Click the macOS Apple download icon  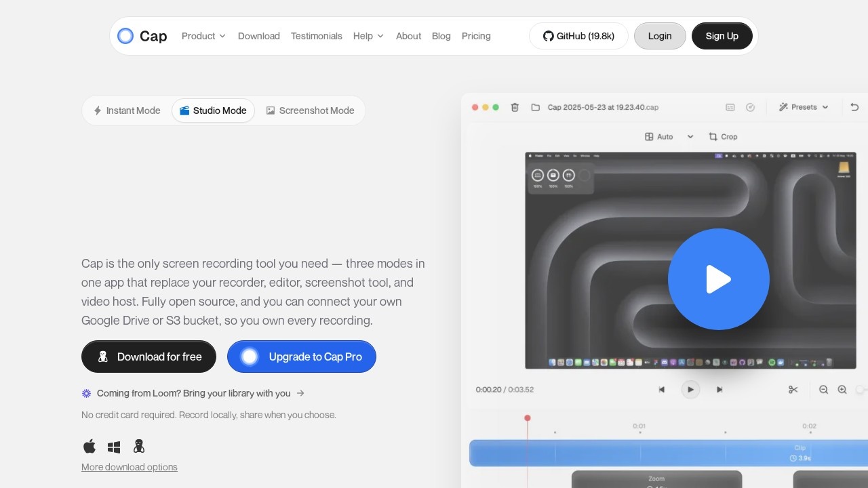90,446
